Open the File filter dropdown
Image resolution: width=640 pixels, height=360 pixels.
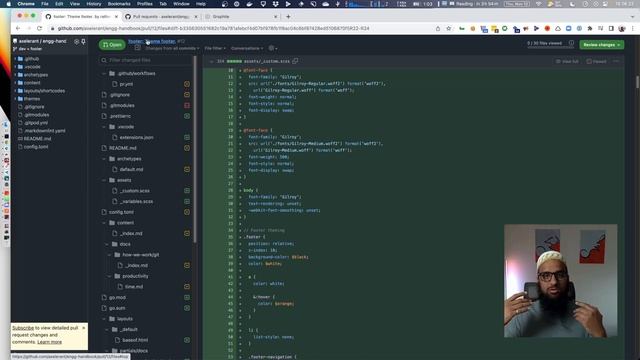215,48
